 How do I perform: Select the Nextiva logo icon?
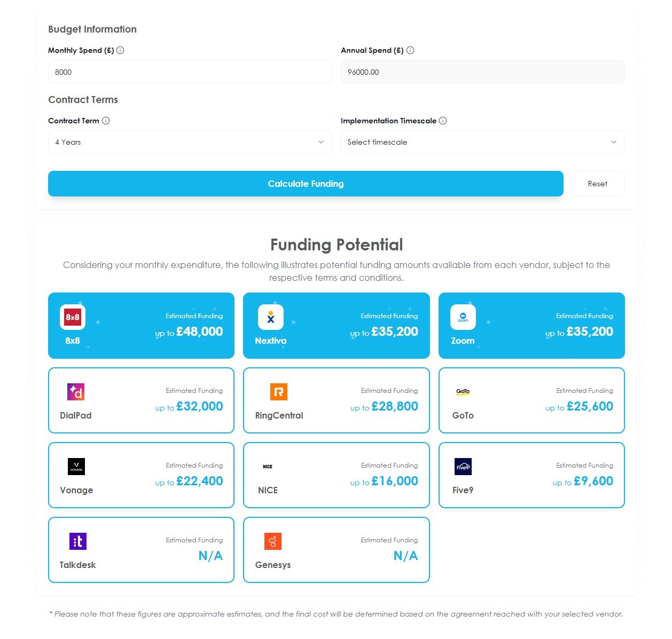pyautogui.click(x=271, y=317)
